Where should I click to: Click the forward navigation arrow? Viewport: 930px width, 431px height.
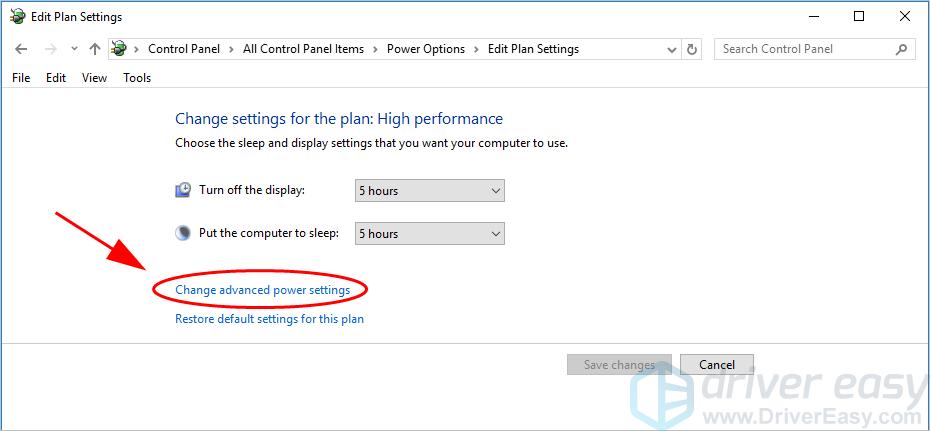50,49
